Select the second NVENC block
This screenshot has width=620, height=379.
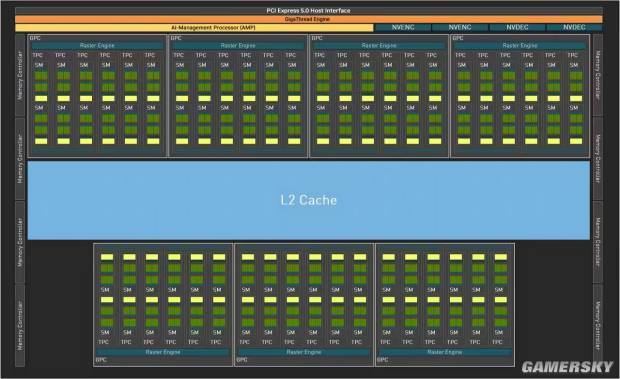(x=460, y=28)
